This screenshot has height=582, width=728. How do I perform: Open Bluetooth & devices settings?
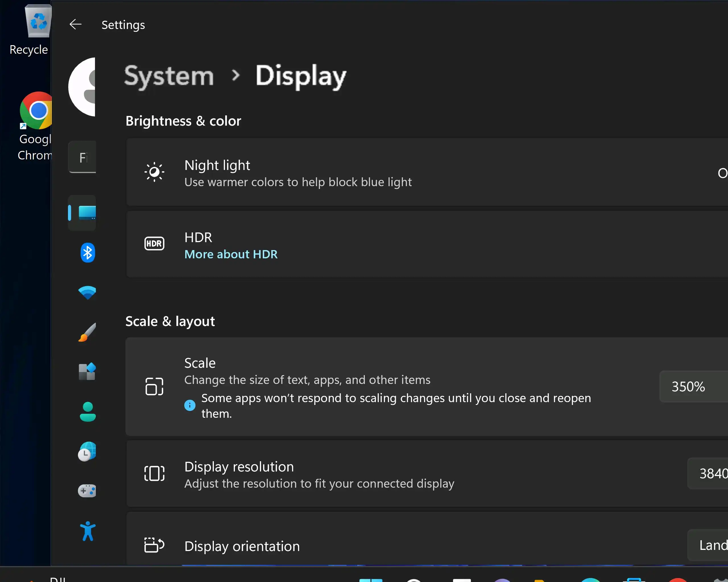88,253
